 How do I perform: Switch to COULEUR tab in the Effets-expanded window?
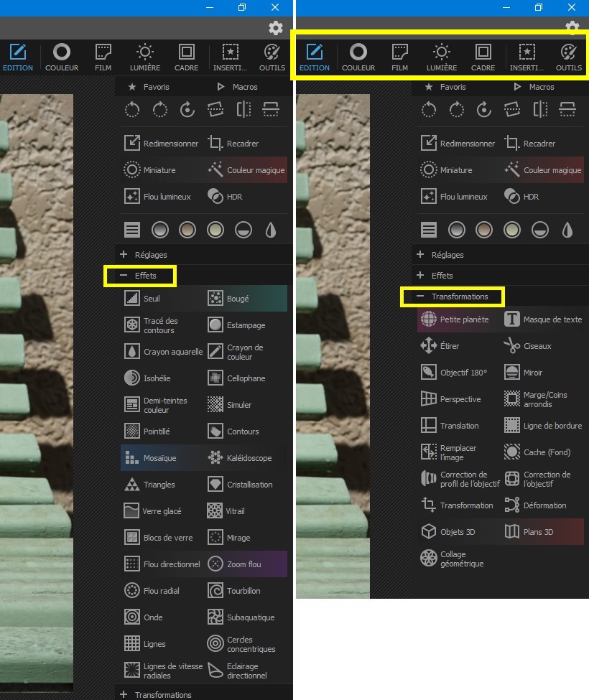[62, 57]
